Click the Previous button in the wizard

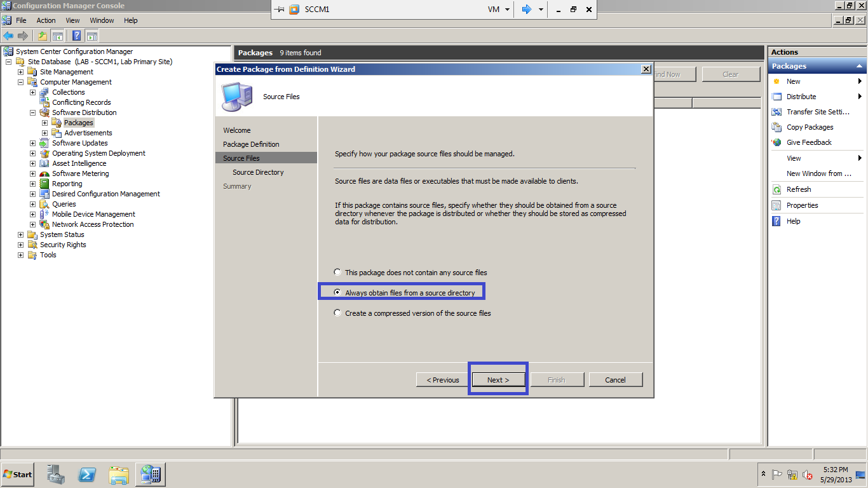click(443, 380)
